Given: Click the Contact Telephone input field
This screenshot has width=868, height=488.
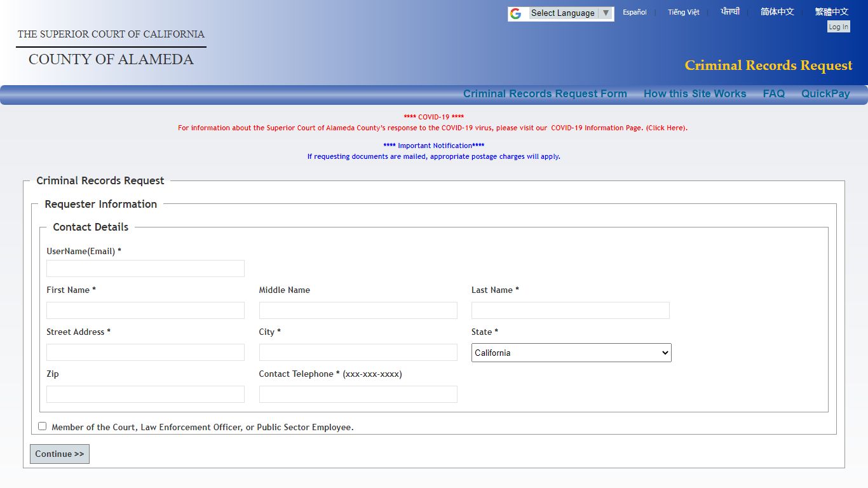Looking at the screenshot, I should click(358, 394).
